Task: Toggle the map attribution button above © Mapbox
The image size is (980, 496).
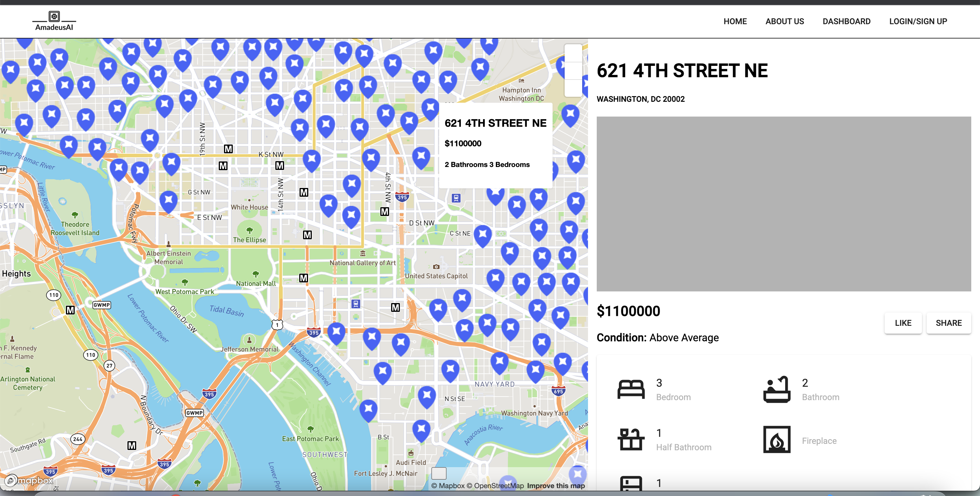Action: pos(438,473)
